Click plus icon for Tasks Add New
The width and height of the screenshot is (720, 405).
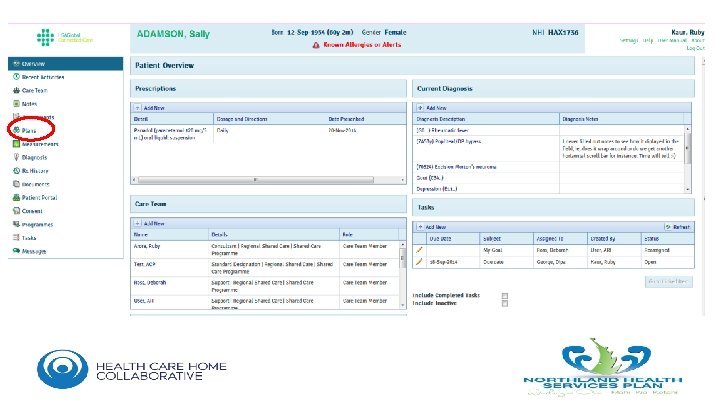click(x=420, y=227)
